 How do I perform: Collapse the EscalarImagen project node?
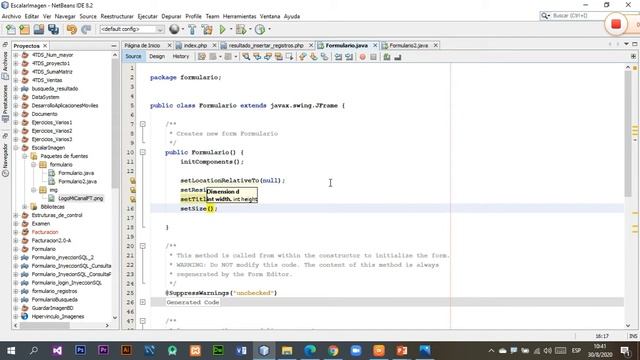point(16,148)
